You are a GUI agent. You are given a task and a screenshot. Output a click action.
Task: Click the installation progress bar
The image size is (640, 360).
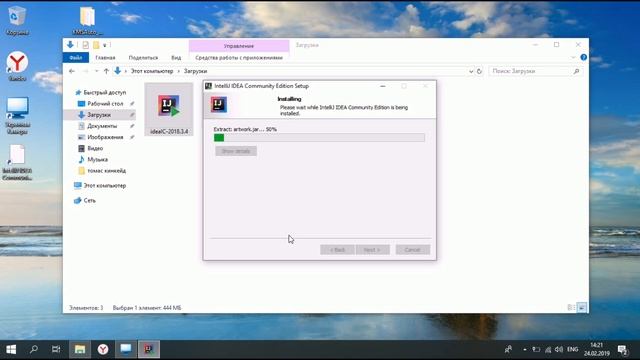(319, 138)
